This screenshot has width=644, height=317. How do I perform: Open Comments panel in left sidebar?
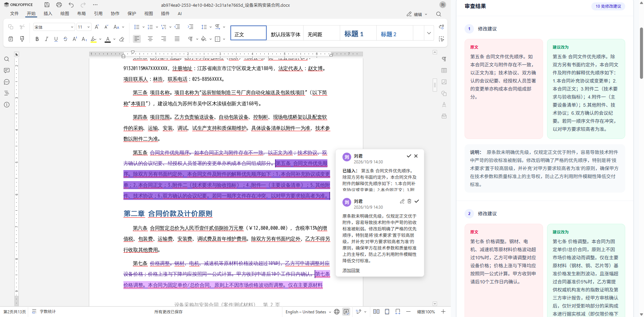pyautogui.click(x=7, y=71)
